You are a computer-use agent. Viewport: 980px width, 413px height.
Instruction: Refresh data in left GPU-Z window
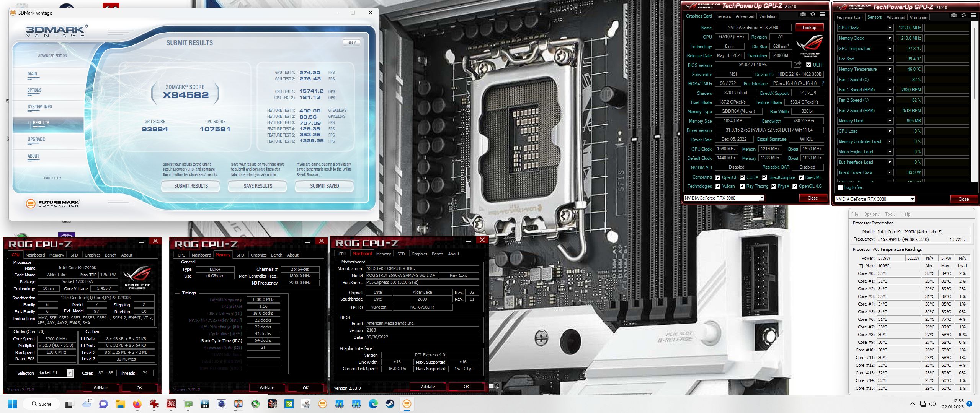813,15
